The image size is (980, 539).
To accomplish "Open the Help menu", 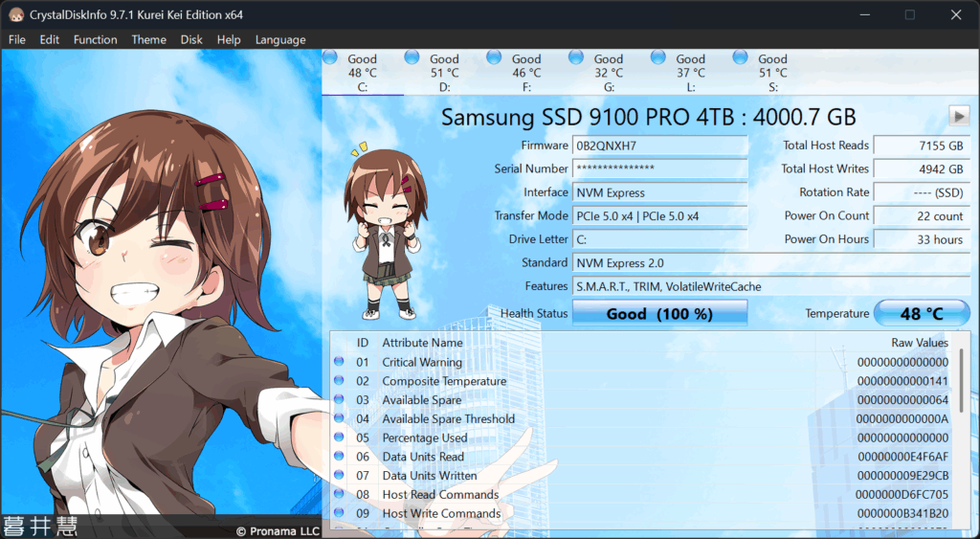I will [x=229, y=39].
